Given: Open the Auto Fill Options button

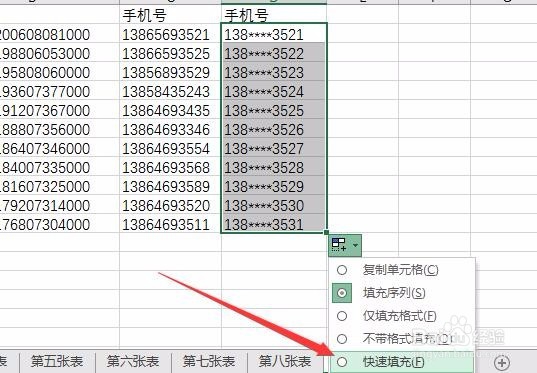Looking at the screenshot, I should 345,245.
